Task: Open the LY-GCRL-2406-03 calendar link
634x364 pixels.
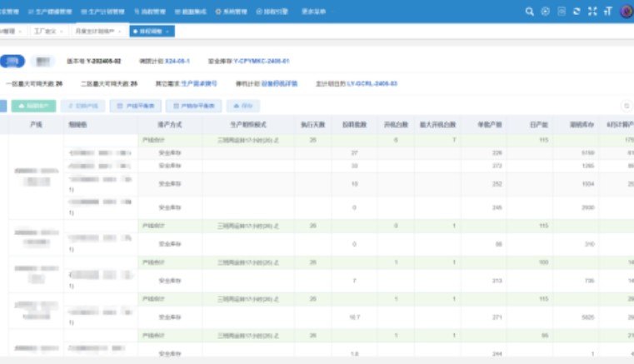Action: click(x=372, y=84)
